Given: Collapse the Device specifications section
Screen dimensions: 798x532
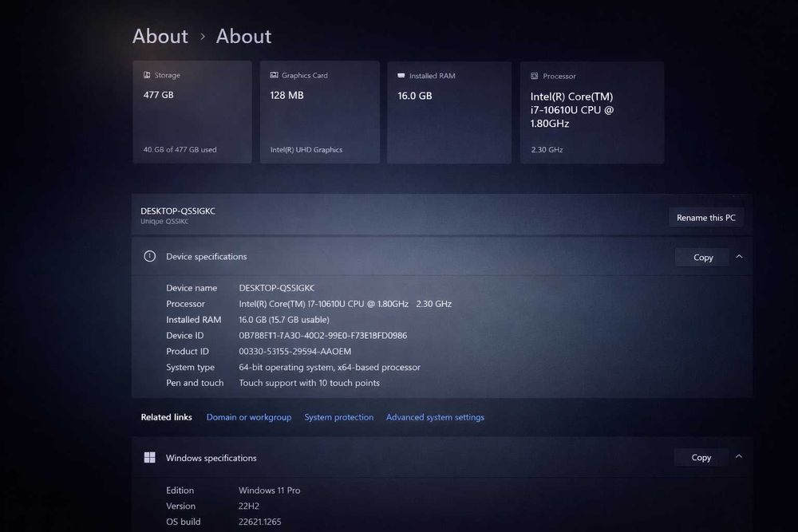Looking at the screenshot, I should [740, 256].
